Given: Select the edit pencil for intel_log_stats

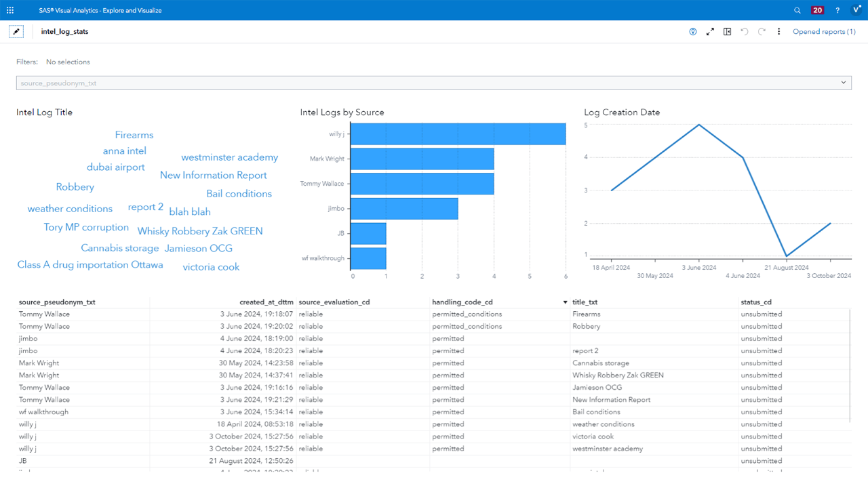Looking at the screenshot, I should point(16,31).
